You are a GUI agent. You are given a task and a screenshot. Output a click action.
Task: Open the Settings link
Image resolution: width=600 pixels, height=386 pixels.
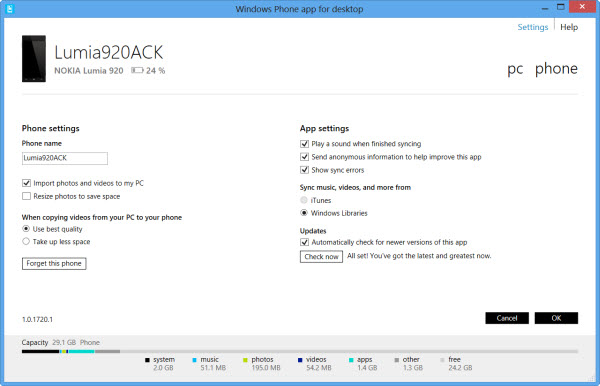[x=533, y=27]
